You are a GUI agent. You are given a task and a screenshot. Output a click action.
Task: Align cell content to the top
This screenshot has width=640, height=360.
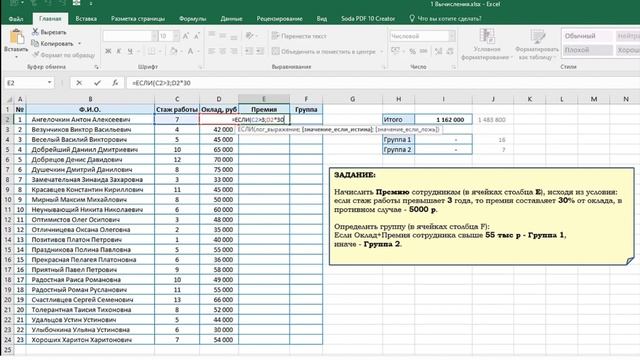[211, 36]
